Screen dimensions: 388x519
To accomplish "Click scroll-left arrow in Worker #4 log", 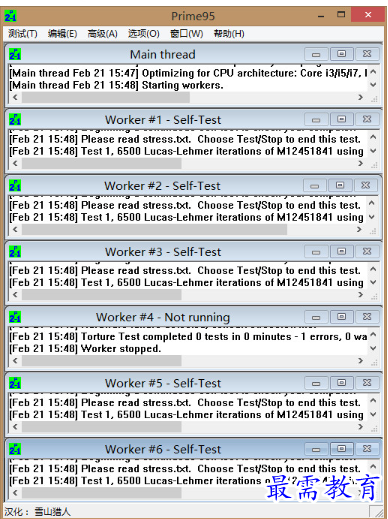I will point(15,361).
